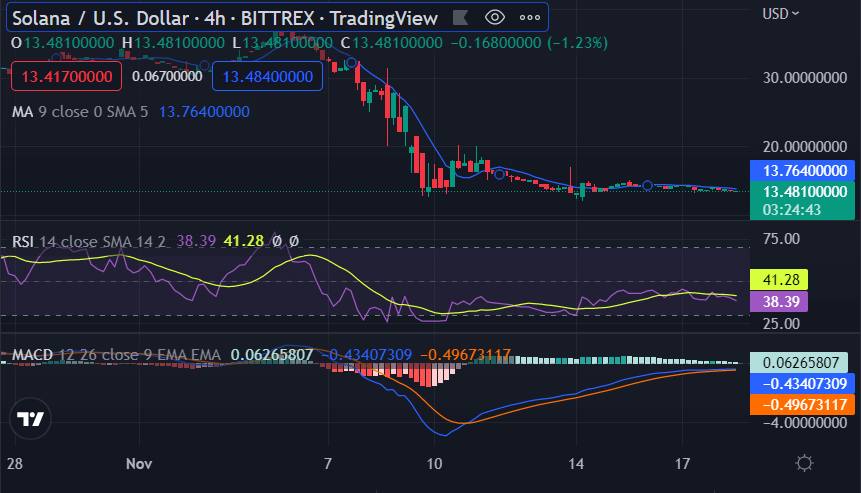The image size is (861, 493).
Task: Click the 14 date label on time axis
Action: (576, 464)
